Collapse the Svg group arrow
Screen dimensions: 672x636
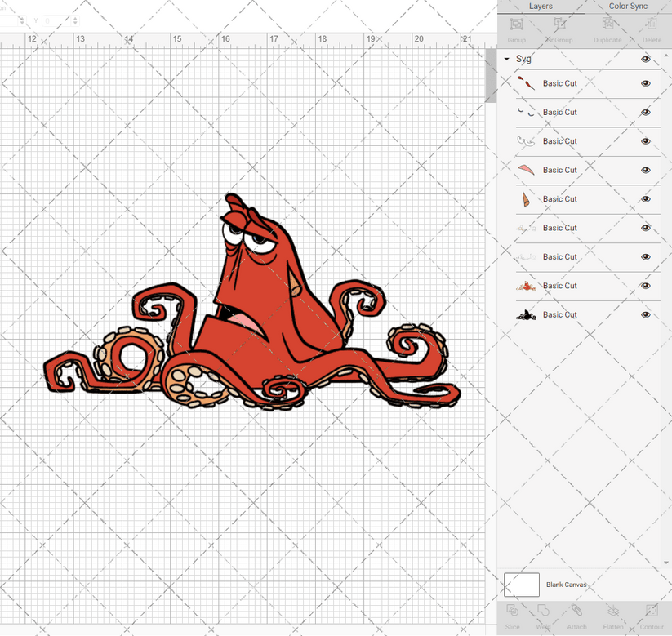(507, 60)
